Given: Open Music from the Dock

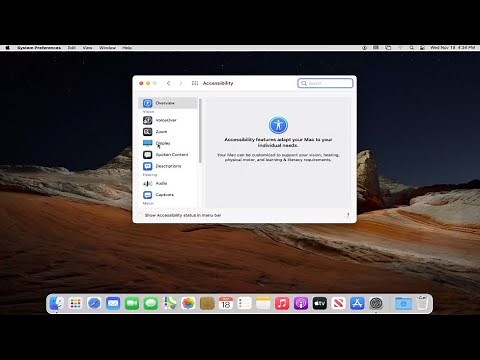Looking at the screenshot, I should point(282,303).
